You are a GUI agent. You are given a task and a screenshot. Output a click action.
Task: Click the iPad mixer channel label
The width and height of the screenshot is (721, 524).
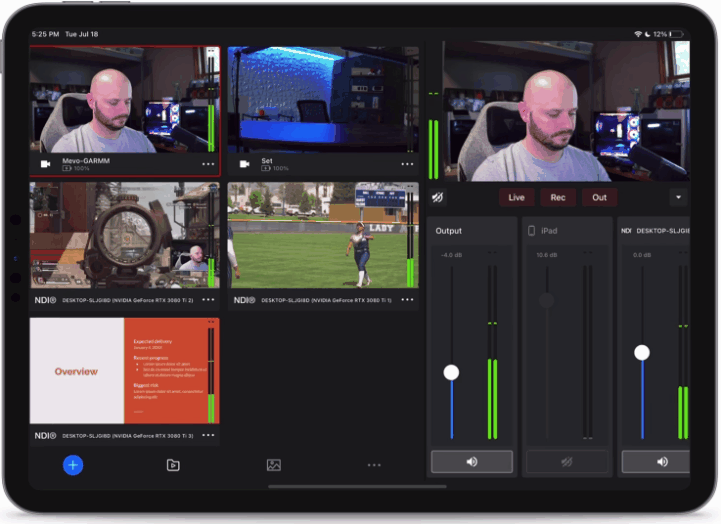pyautogui.click(x=549, y=231)
